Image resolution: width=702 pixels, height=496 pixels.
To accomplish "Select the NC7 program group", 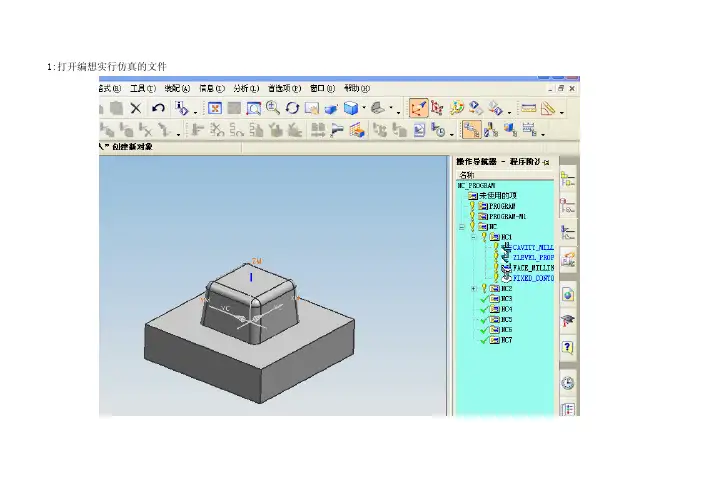I will click(x=506, y=340).
